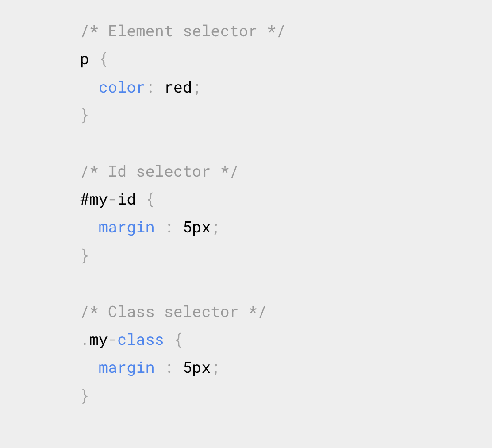Click the closing brace of p rule
The height and width of the screenshot is (448, 492).
tap(85, 116)
